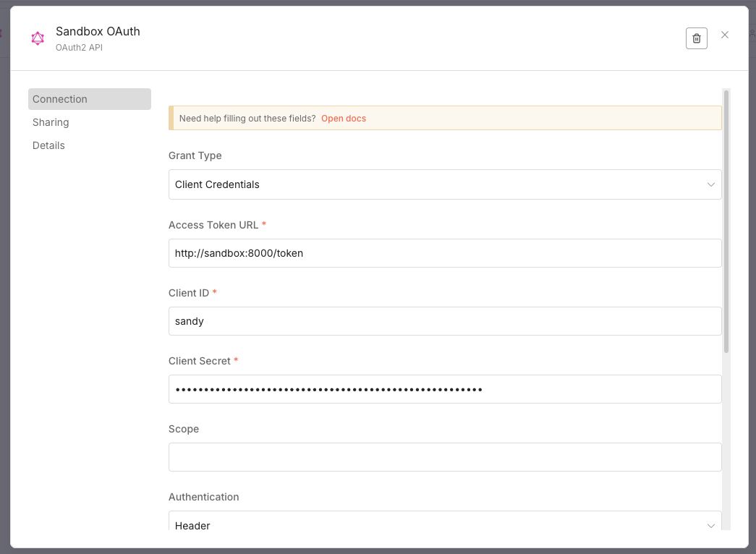Click the OAuth2 API subtitle text
This screenshot has width=756, height=554.
click(x=79, y=48)
